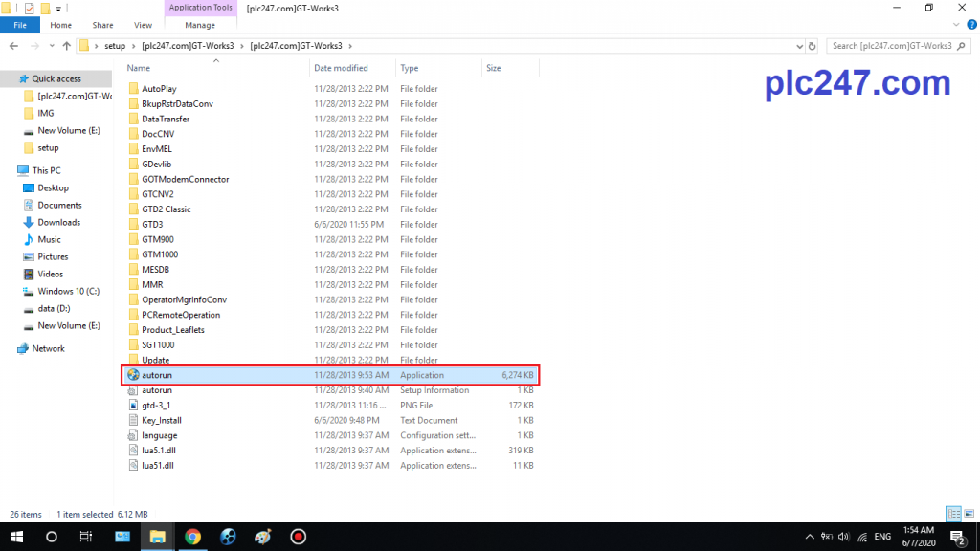The height and width of the screenshot is (551, 980).
Task: Select the MESDB folder icon
Action: tap(133, 269)
